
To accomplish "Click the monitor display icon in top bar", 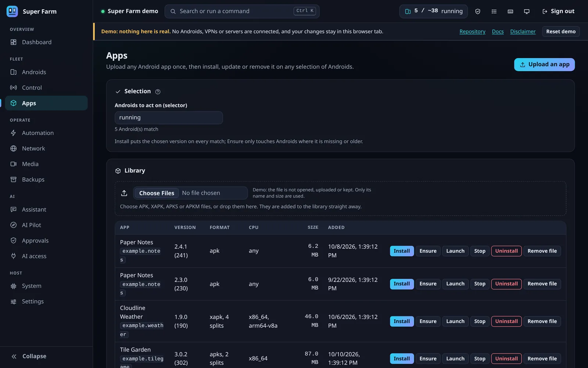I will click(x=527, y=11).
